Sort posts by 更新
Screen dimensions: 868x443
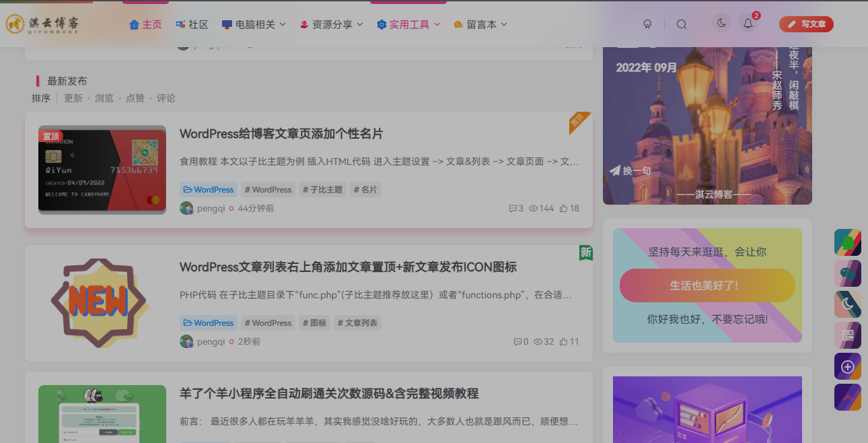click(73, 98)
